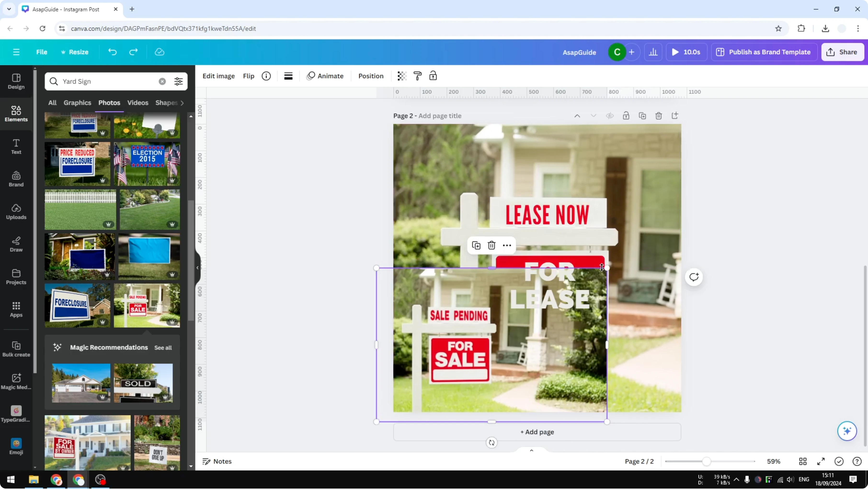Screen dimensions: 868x489
Task: Open the Emoji app
Action: pyautogui.click(x=16, y=447)
